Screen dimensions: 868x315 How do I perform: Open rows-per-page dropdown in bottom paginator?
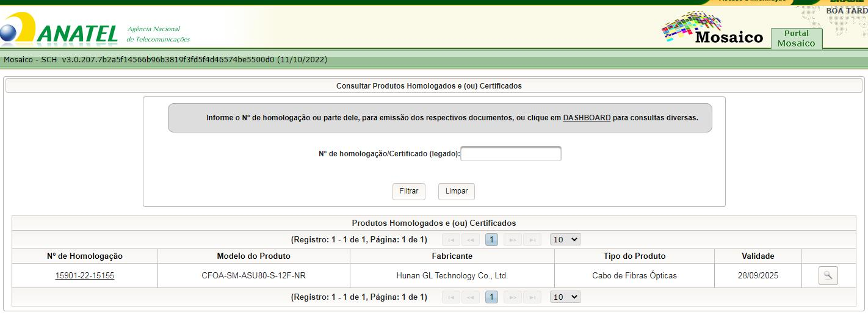pos(565,297)
